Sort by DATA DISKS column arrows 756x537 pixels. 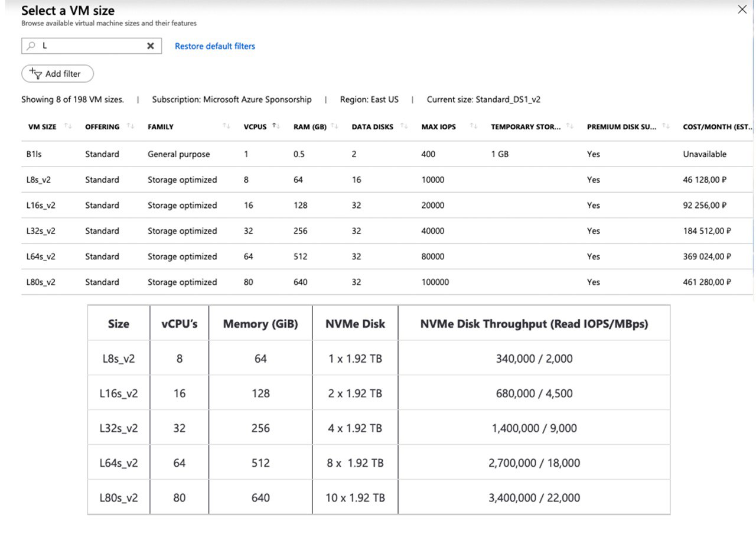[404, 126]
